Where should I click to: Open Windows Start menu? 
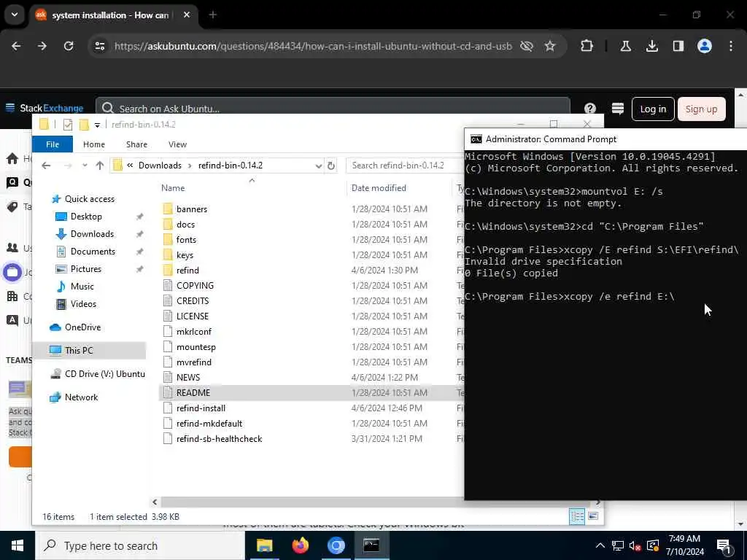[18, 545]
